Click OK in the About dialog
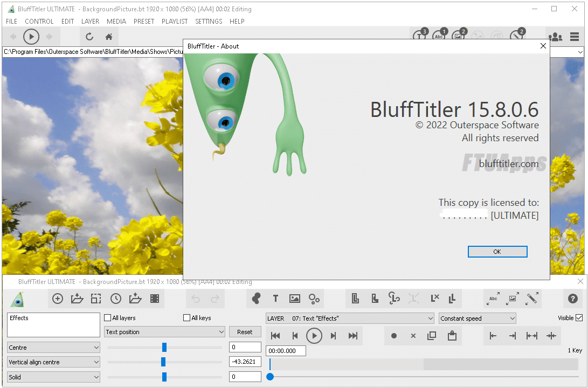Image resolution: width=588 pixels, height=388 pixels. click(497, 252)
